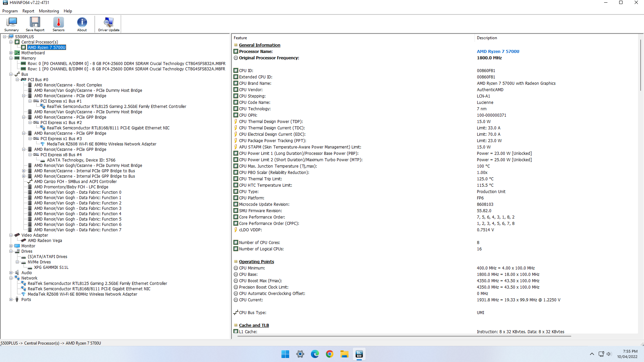Select RTL8125 Gaming 2.5GbE under Network
Screen dimensions: 644x362
click(x=97, y=284)
